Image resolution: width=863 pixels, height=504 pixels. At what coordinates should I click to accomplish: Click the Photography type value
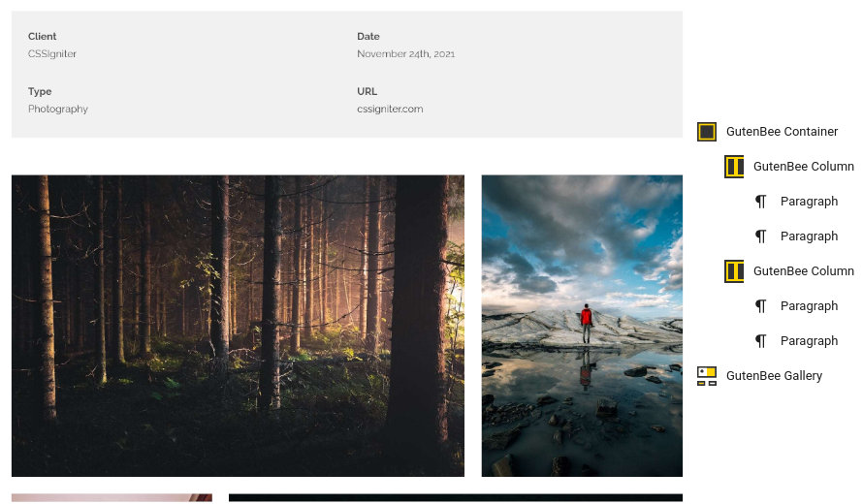pyautogui.click(x=58, y=109)
